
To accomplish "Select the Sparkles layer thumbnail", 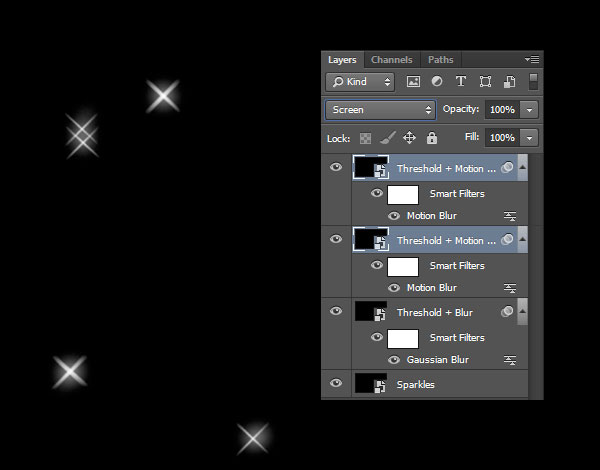I will point(371,383).
